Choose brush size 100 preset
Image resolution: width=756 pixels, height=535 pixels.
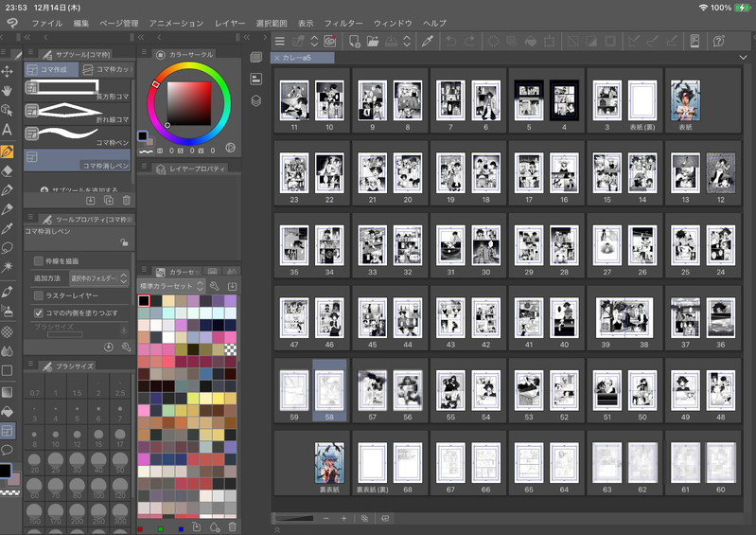click(98, 489)
